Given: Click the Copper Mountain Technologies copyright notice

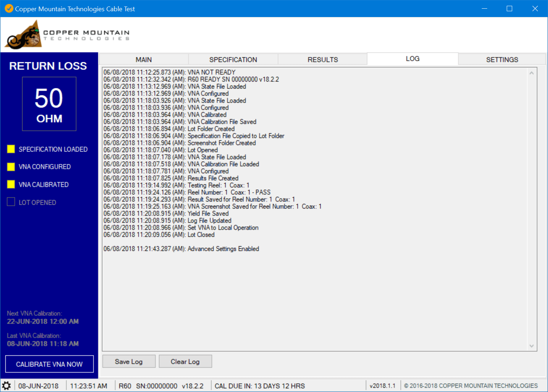Looking at the screenshot, I should [471, 386].
